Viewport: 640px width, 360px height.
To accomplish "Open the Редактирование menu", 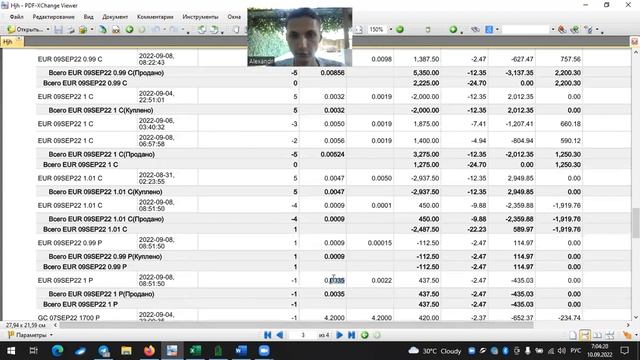I will 53,17.
